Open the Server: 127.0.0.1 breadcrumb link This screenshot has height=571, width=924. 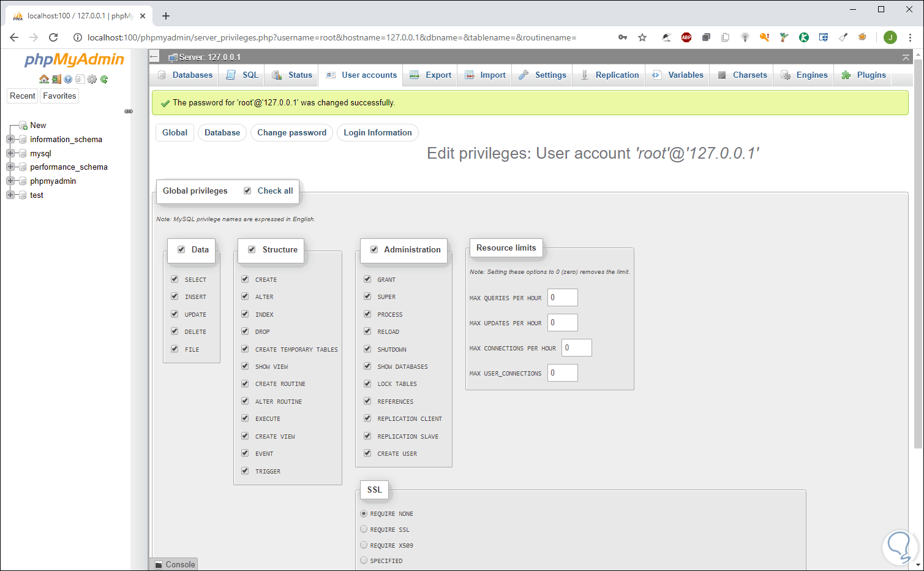tap(209, 57)
